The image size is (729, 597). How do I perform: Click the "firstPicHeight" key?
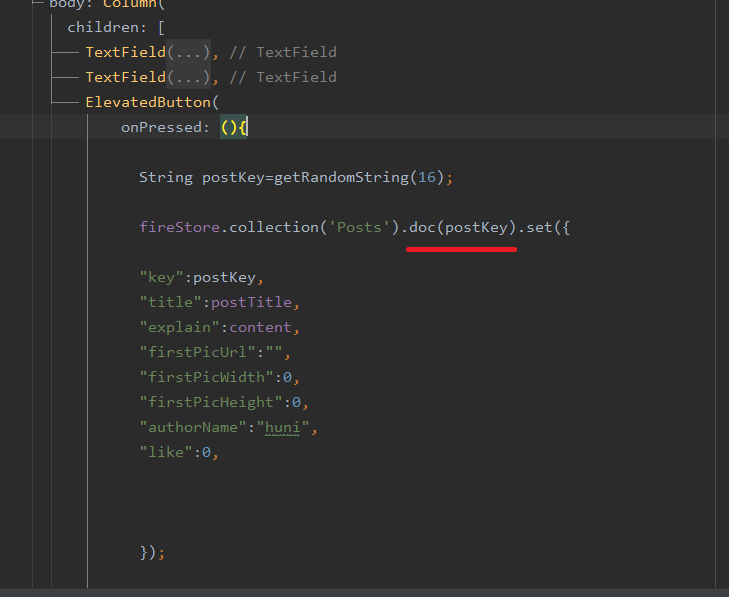[211, 403]
